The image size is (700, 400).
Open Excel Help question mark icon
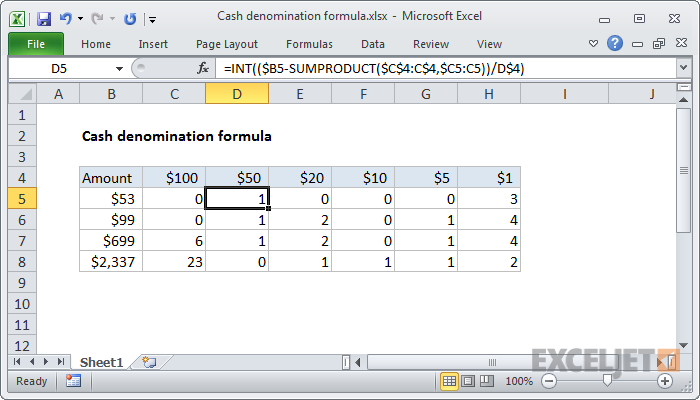click(x=615, y=44)
